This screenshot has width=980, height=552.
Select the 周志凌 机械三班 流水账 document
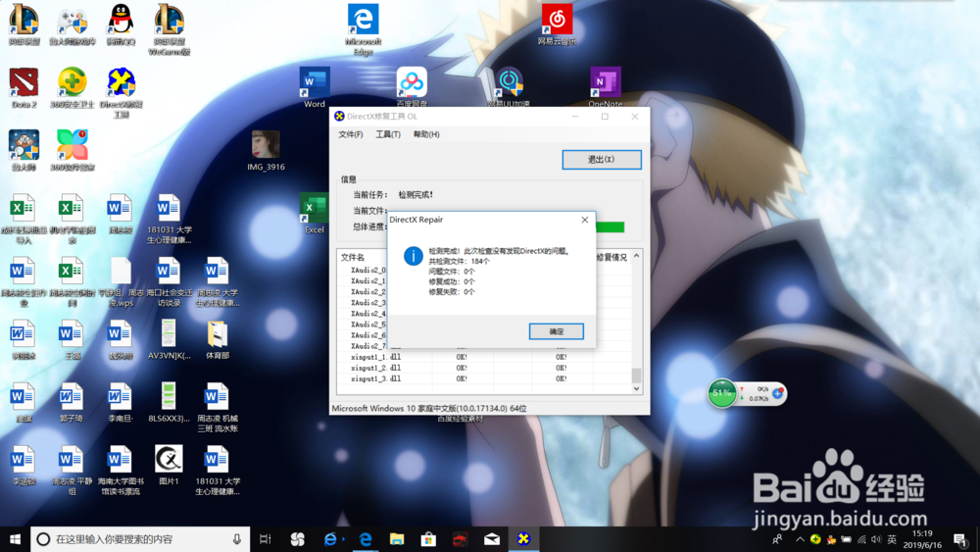218,408
